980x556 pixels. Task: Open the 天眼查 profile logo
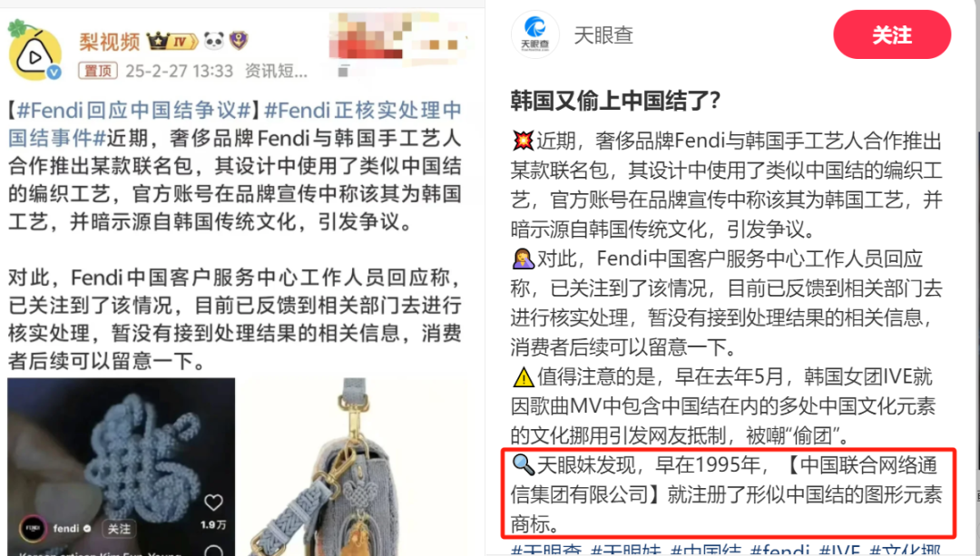[x=535, y=34]
